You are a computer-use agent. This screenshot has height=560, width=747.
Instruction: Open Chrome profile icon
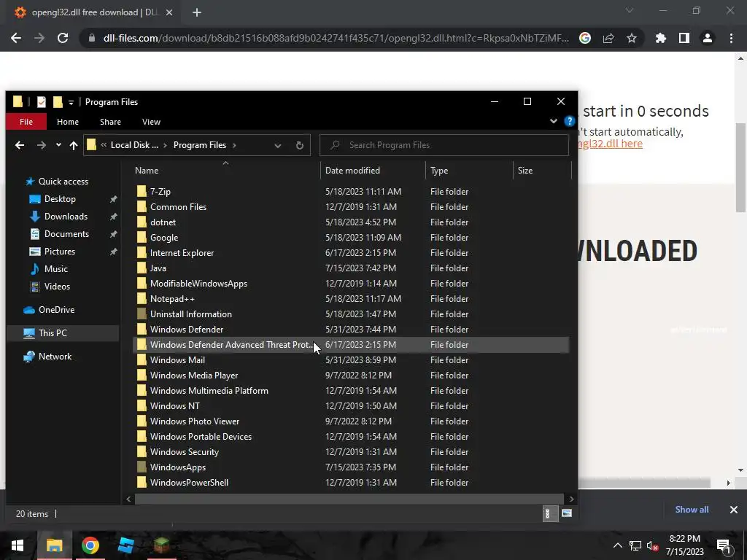coord(708,38)
